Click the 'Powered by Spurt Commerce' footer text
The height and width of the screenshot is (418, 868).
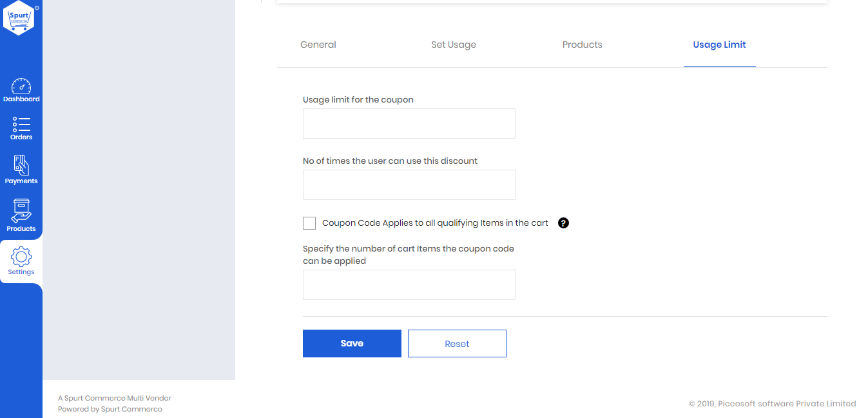point(110,409)
